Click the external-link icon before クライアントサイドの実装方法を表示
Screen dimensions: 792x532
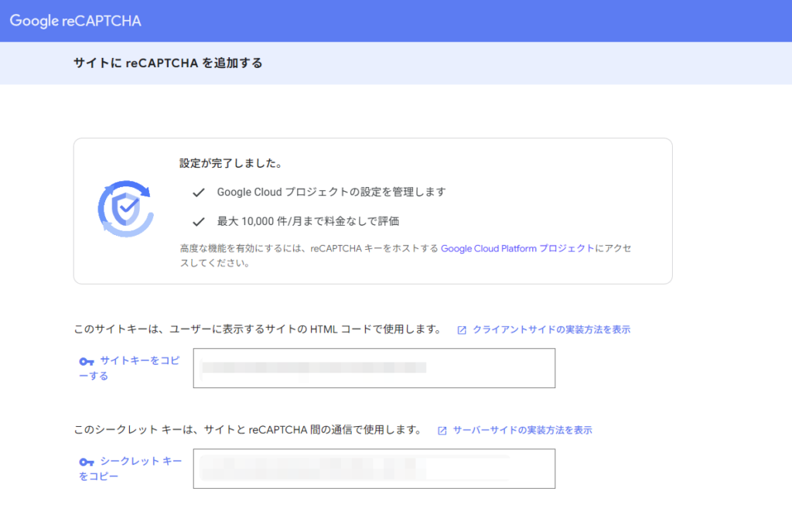[x=462, y=330]
